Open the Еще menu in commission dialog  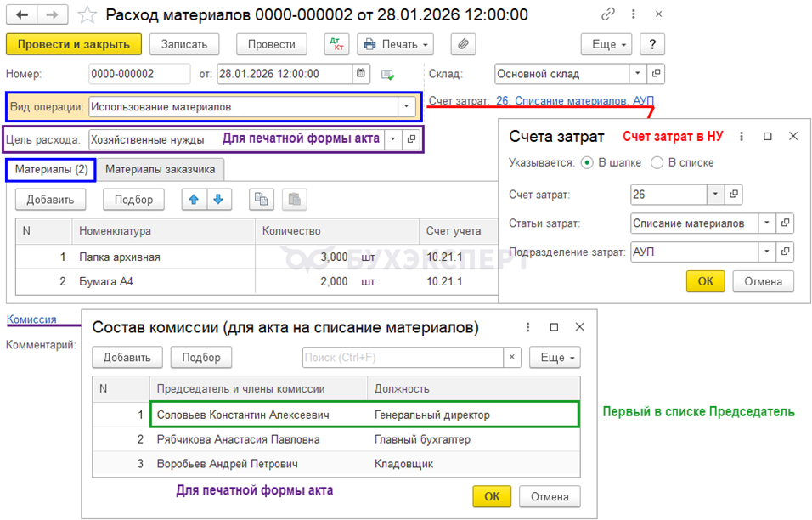[x=555, y=358]
